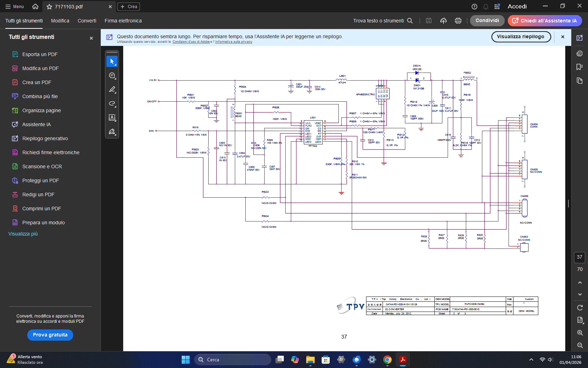
Task: Click the Windows taskbar Cerca search box
Action: point(233,360)
